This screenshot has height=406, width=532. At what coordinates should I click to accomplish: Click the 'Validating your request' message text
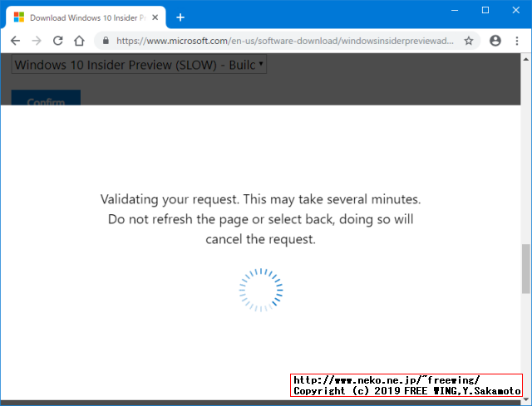click(260, 219)
